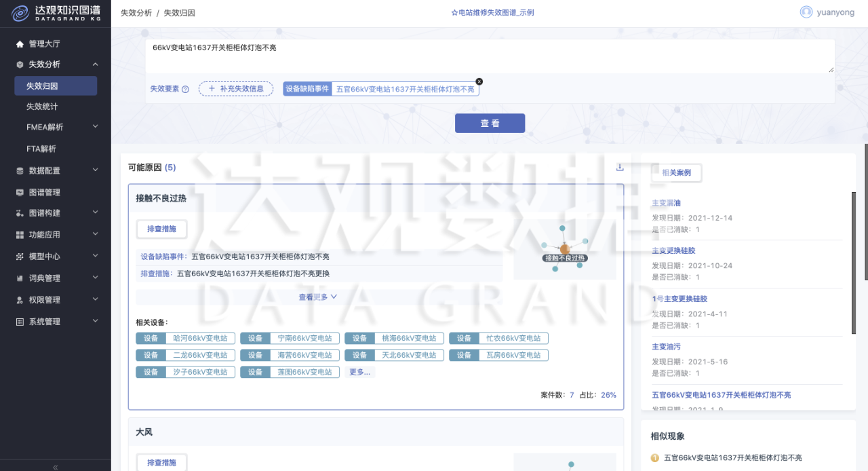Screen dimensions: 868x471
Task: Select 失效归因 in the sidebar
Action: [x=56, y=86]
